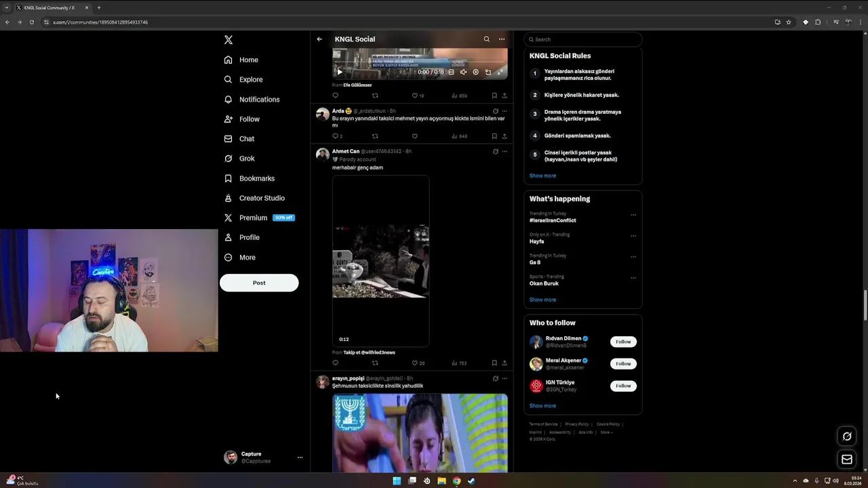The image size is (868, 488).
Task: Share the Efe Gülümser video post
Action: [504, 96]
